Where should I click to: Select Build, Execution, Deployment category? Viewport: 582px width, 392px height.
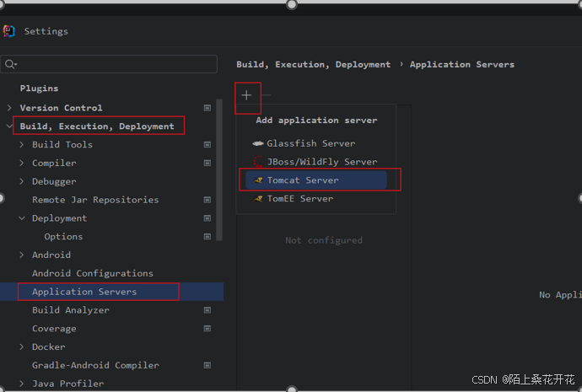click(97, 126)
